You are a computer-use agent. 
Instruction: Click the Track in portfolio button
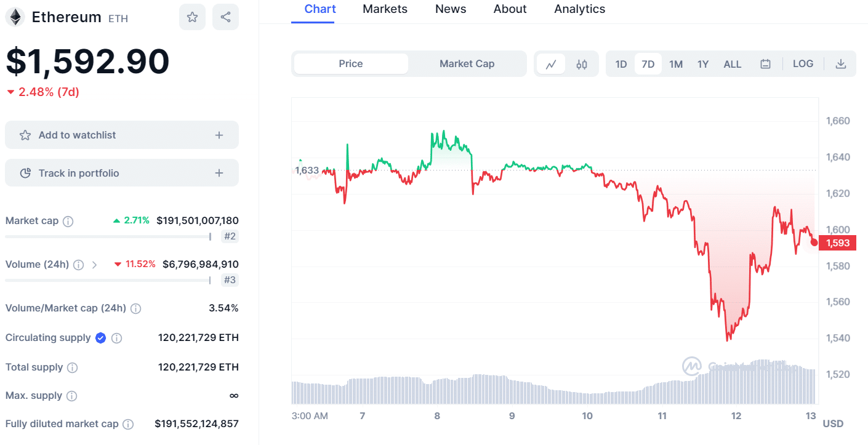point(122,173)
